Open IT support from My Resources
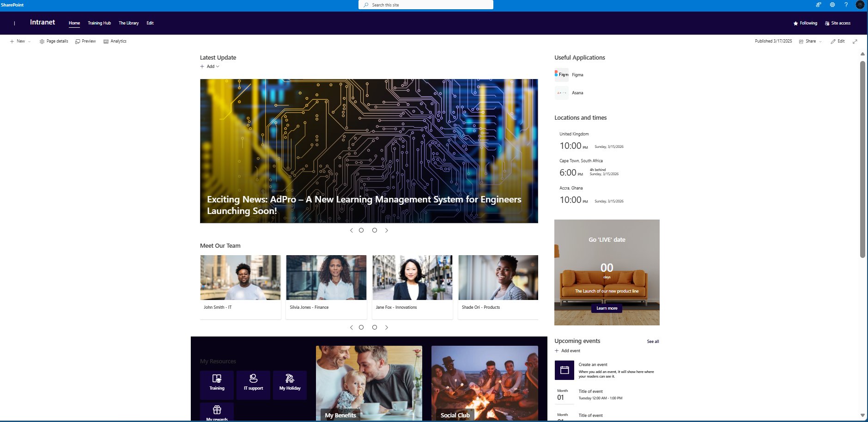The image size is (868, 422). 253,384
